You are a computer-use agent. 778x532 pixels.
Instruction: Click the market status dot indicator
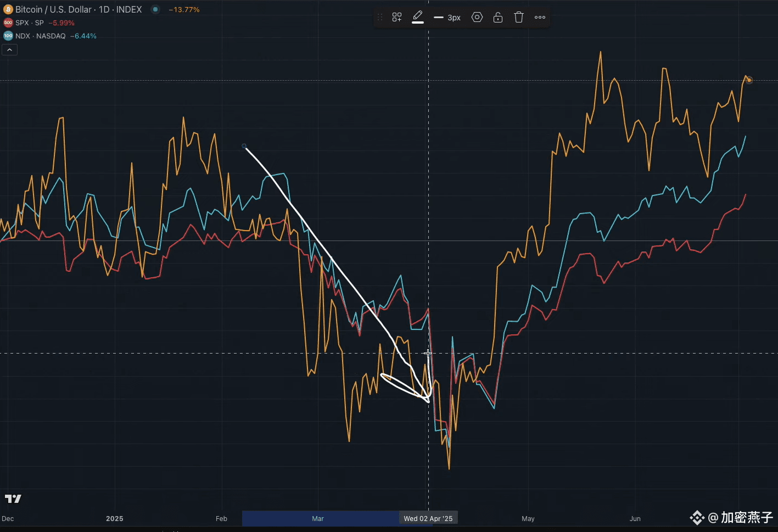point(155,9)
